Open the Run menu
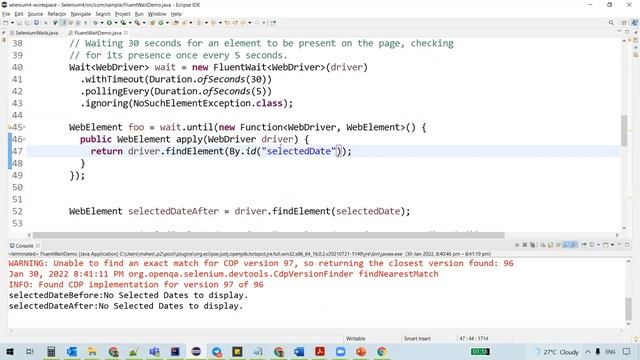This screenshot has width=640, height=360. point(139,14)
